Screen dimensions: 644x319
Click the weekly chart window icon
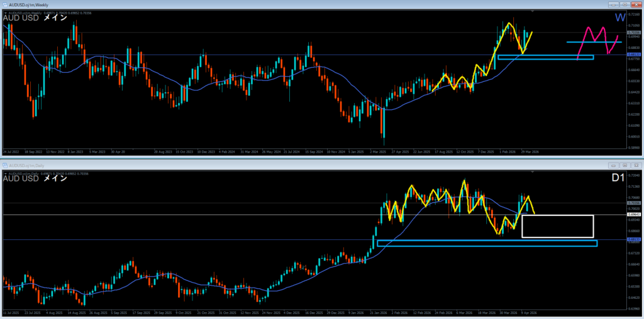tap(4, 4)
